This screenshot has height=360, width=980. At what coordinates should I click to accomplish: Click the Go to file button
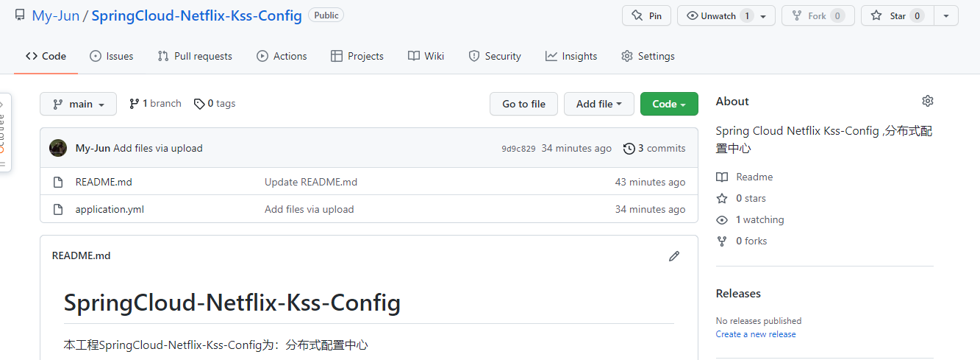pos(523,104)
